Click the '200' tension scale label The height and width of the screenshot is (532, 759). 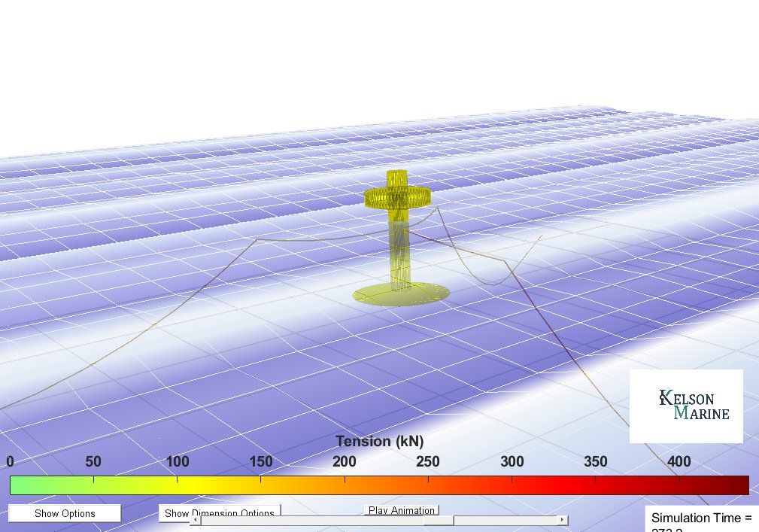pos(345,461)
